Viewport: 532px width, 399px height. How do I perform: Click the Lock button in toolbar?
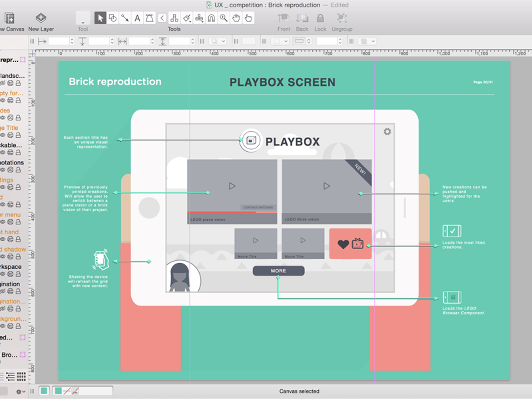tap(320, 18)
